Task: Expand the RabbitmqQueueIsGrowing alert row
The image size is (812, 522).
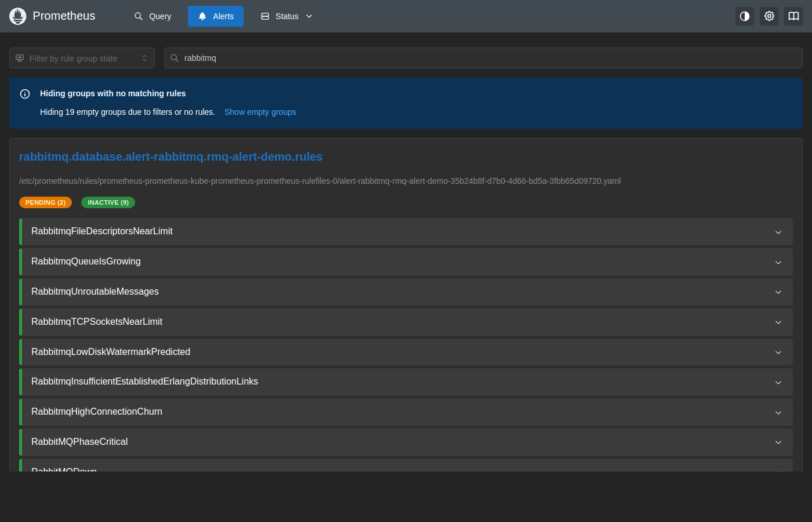Action: [406, 262]
